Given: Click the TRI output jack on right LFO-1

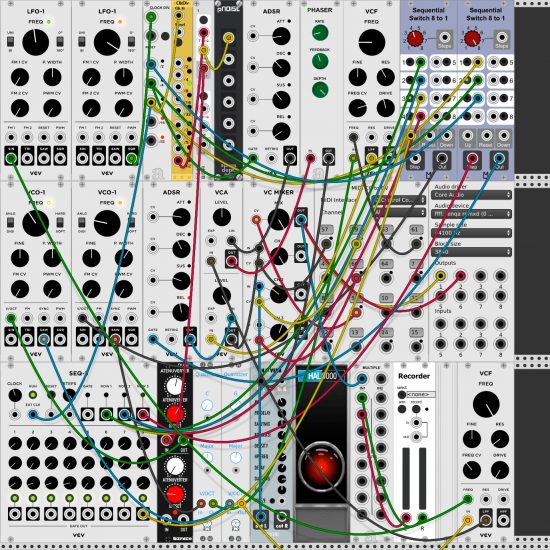Looking at the screenshot, I should tap(99, 159).
